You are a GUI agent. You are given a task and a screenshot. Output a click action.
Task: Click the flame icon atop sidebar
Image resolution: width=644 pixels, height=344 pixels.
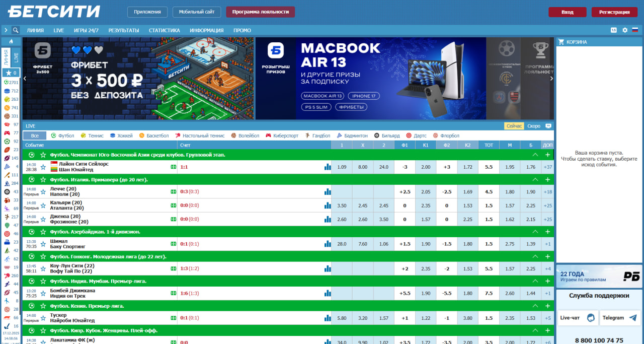[x=11, y=42]
